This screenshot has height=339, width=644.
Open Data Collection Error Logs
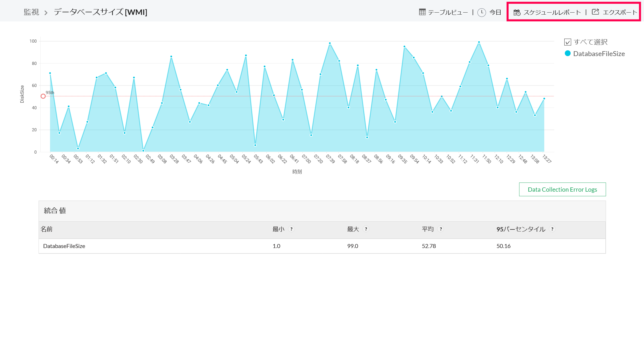[562, 189]
